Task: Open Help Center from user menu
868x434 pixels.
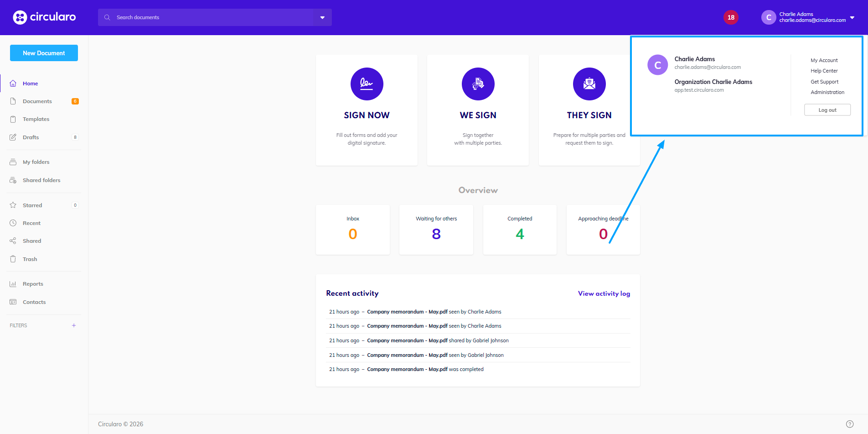Action: point(824,71)
